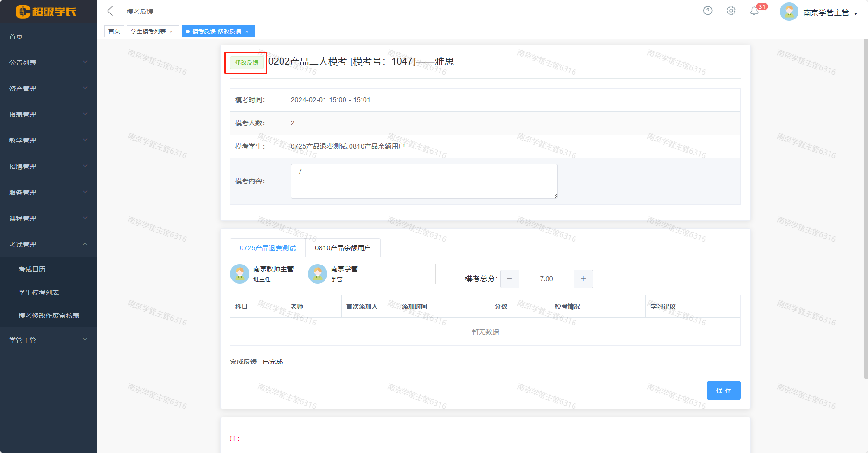868x453 pixels.
Task: Click the 模考内容 text area
Action: click(424, 181)
